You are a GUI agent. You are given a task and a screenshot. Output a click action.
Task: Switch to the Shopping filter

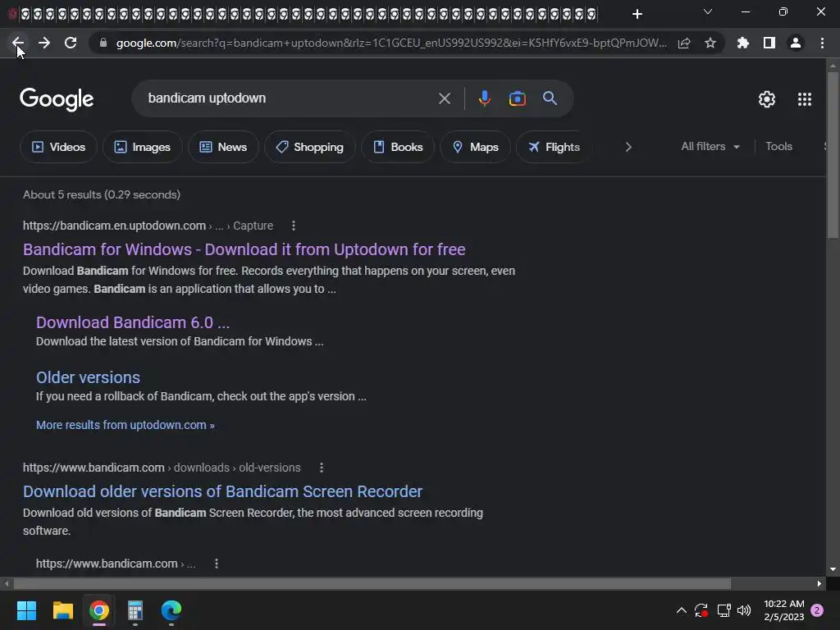pos(309,147)
